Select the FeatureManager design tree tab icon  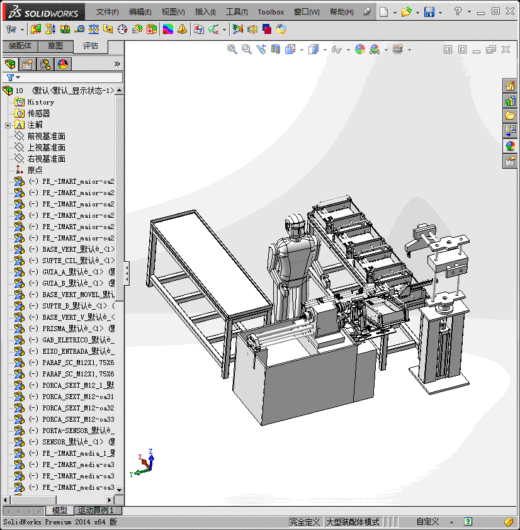tap(10, 64)
